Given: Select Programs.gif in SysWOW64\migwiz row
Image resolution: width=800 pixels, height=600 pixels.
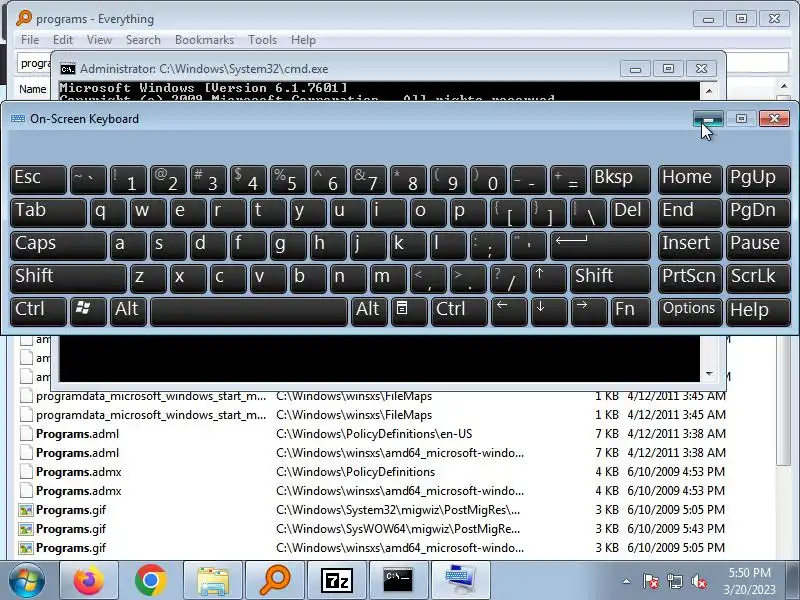Looking at the screenshot, I should click(x=373, y=529).
